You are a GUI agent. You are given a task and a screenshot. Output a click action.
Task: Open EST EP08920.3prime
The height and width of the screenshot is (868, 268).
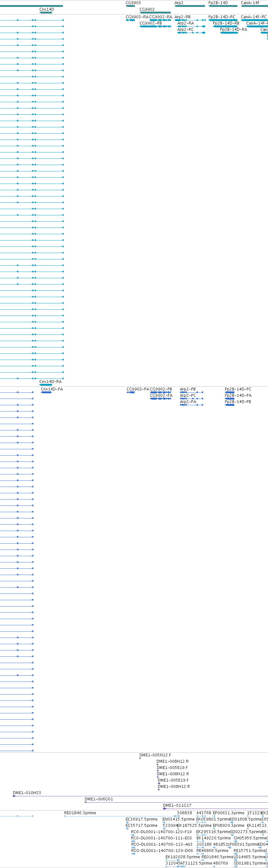pos(229,826)
